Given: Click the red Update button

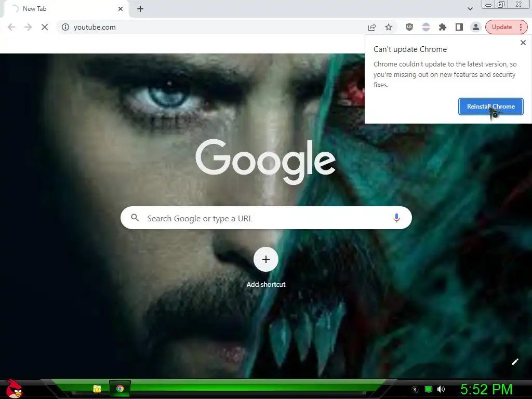Looking at the screenshot, I should (x=501, y=27).
